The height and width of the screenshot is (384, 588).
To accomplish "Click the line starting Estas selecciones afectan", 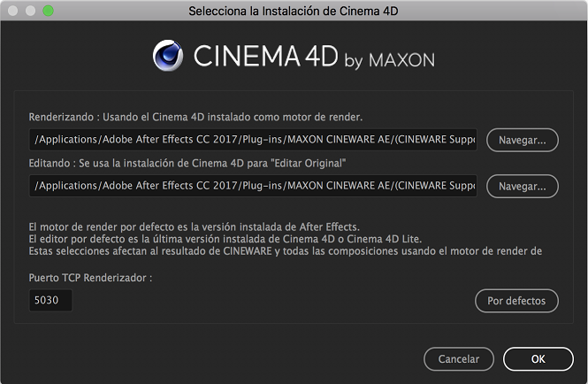I will tap(284, 250).
